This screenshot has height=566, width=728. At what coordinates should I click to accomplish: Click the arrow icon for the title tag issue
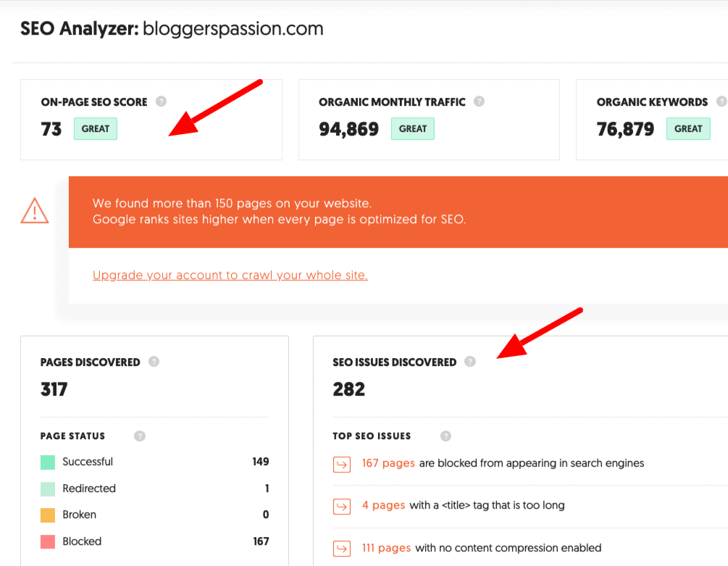[x=341, y=506]
